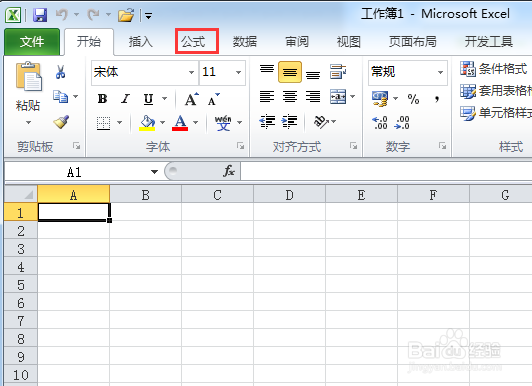The image size is (532, 386).
Task: Redo the last undone action
Action: point(93,15)
